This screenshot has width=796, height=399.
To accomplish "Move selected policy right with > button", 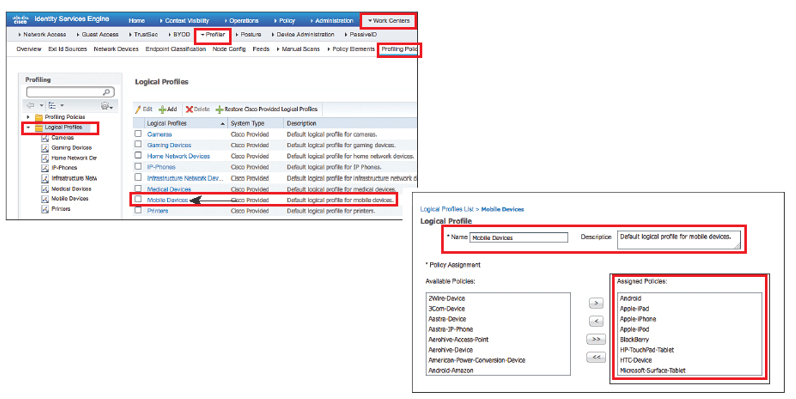I will click(x=596, y=303).
